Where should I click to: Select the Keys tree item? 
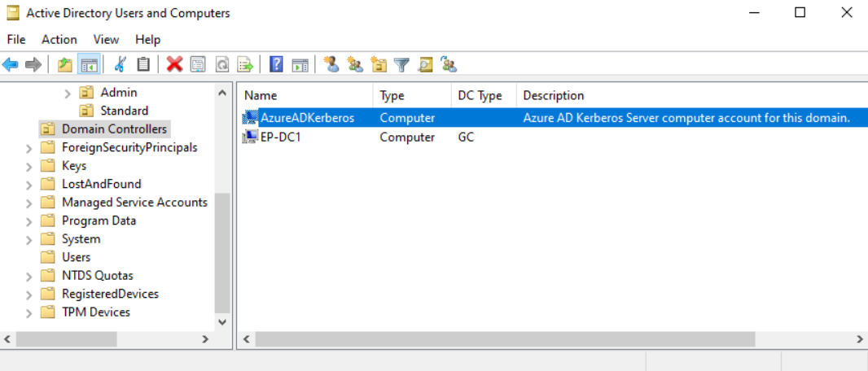point(73,165)
